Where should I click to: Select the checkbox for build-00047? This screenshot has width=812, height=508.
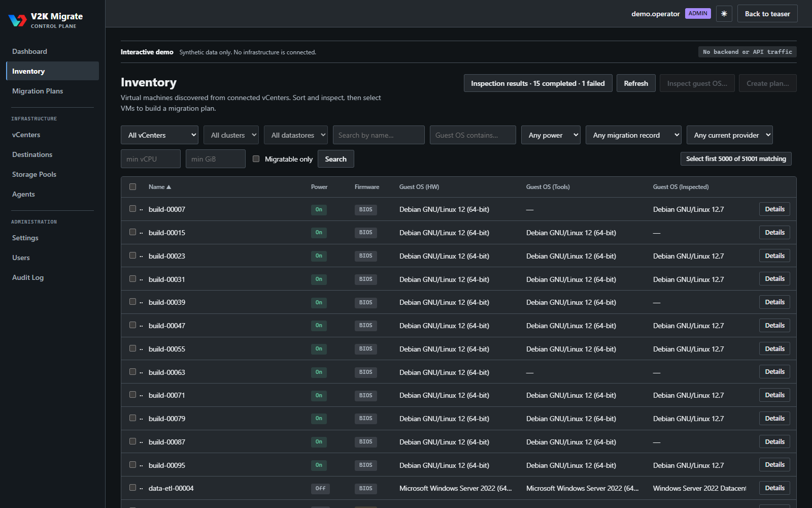133,325
